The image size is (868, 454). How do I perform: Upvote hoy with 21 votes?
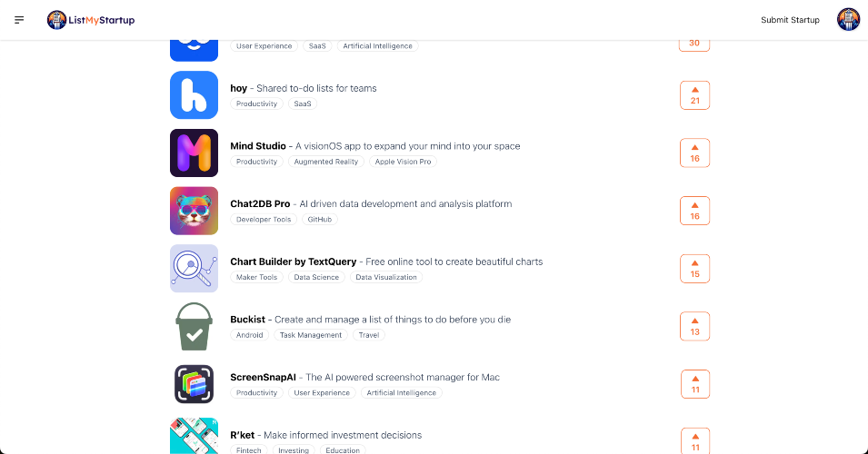[694, 95]
